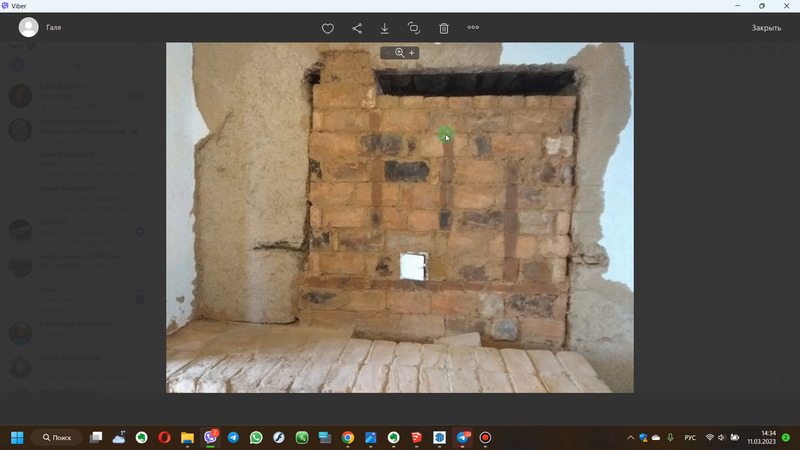Viewport: 800px width, 450px height.
Task: Delete the photo with the trash icon
Action: [444, 28]
